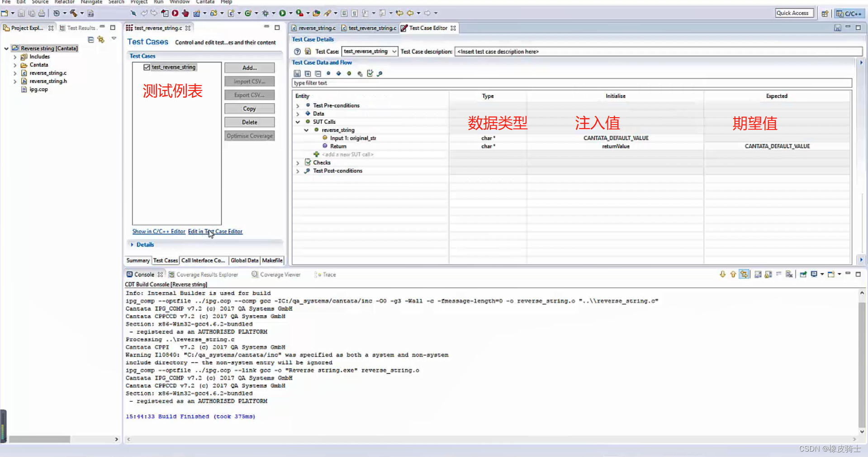Expand the Includes folder in Project Explorer
This screenshot has width=868, height=457.
tap(15, 57)
